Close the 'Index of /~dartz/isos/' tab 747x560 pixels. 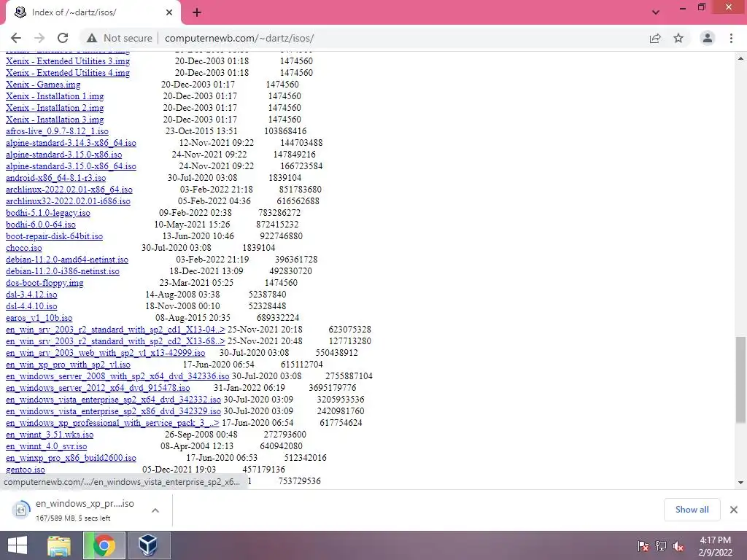pos(169,13)
